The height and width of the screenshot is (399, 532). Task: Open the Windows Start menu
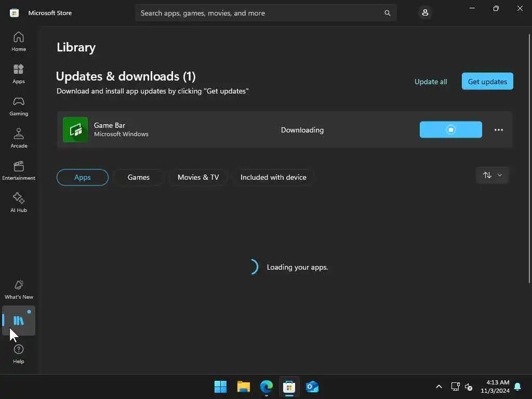(x=220, y=387)
